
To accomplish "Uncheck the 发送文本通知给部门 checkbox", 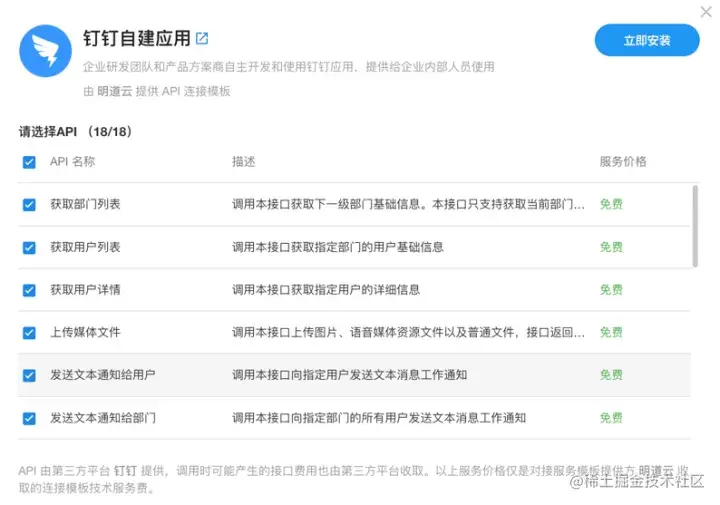I will (29, 418).
